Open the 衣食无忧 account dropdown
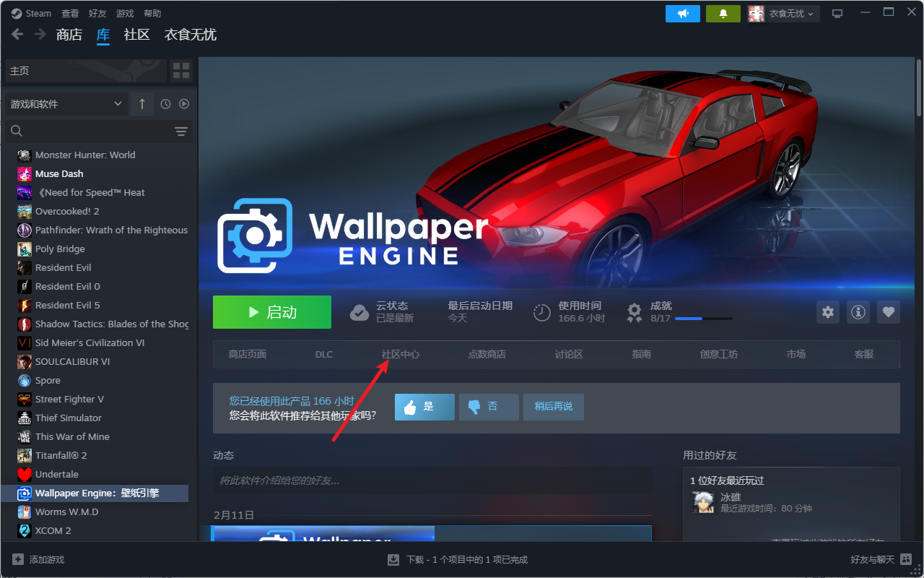 [x=783, y=13]
